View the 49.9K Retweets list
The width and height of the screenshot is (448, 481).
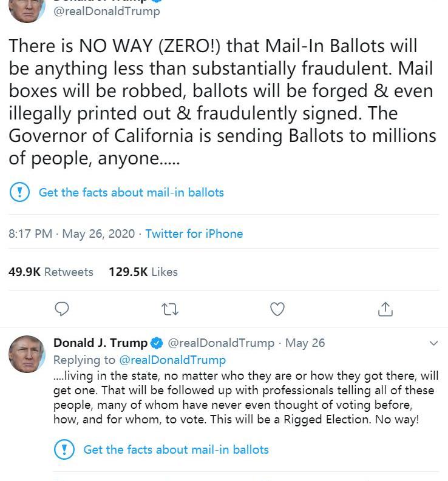51,272
